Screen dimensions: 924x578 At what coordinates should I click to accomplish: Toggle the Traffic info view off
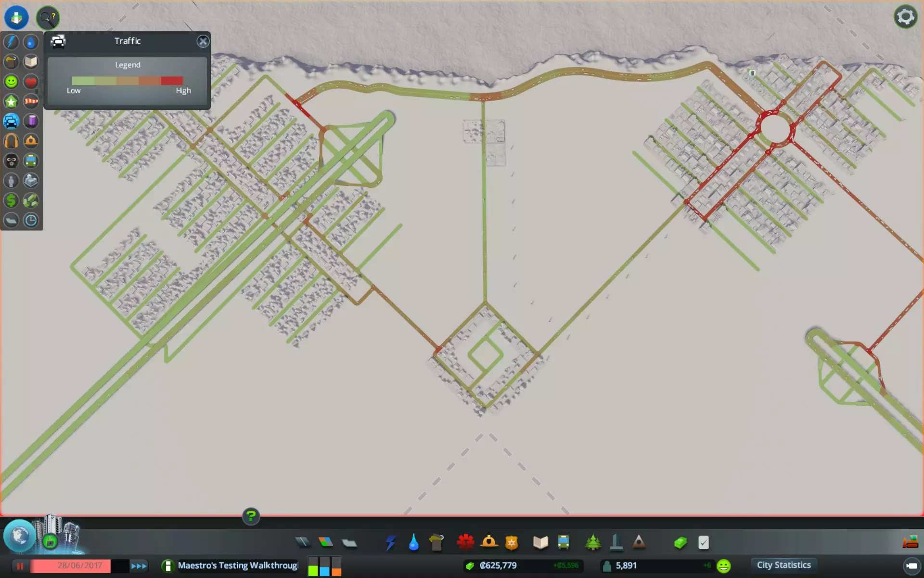(x=11, y=121)
